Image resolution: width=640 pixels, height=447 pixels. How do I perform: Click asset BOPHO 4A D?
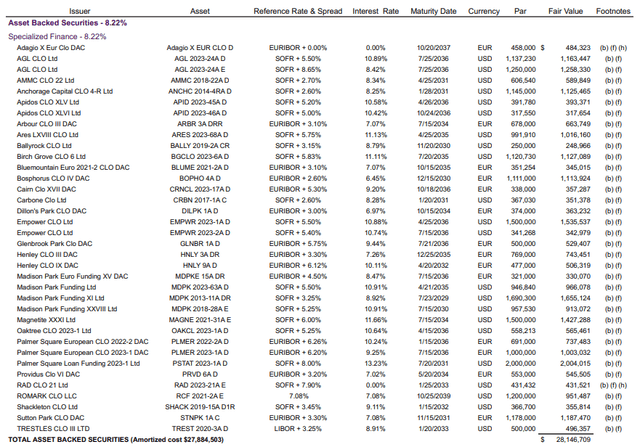tap(200, 178)
